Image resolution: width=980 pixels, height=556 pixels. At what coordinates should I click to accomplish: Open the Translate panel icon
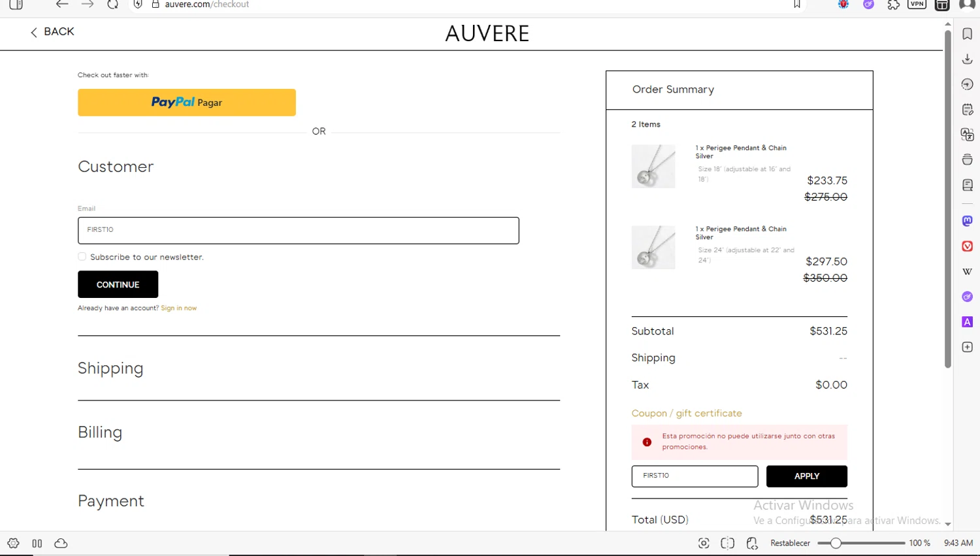pyautogui.click(x=968, y=135)
